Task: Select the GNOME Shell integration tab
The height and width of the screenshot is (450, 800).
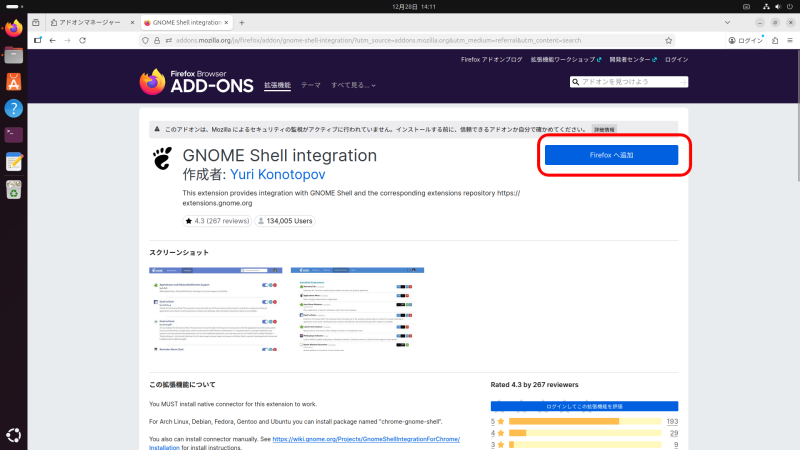Action: pyautogui.click(x=186, y=22)
